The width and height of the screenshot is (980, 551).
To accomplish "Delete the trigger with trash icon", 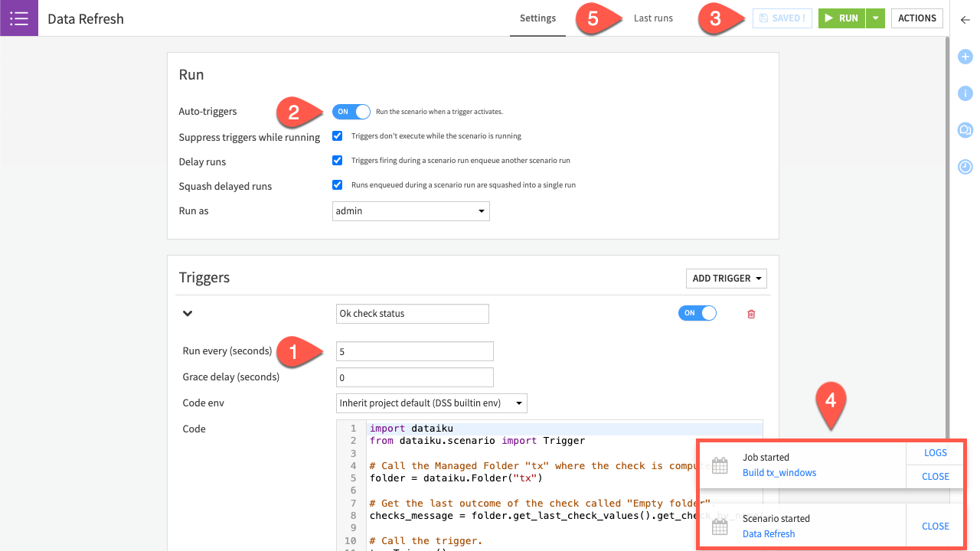I will coord(751,314).
